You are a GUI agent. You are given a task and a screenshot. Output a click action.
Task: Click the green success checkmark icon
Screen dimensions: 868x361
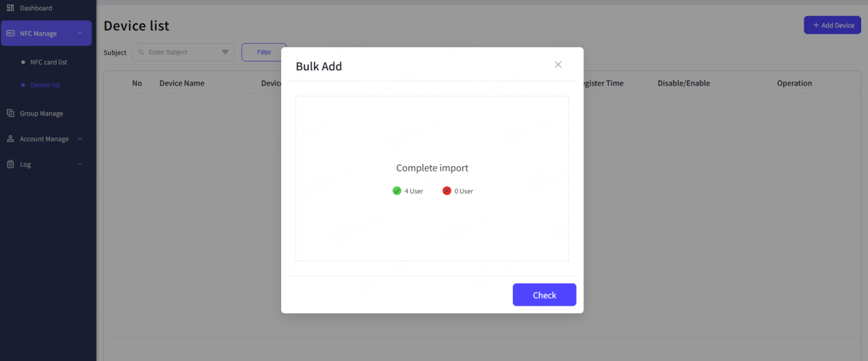pyautogui.click(x=397, y=191)
